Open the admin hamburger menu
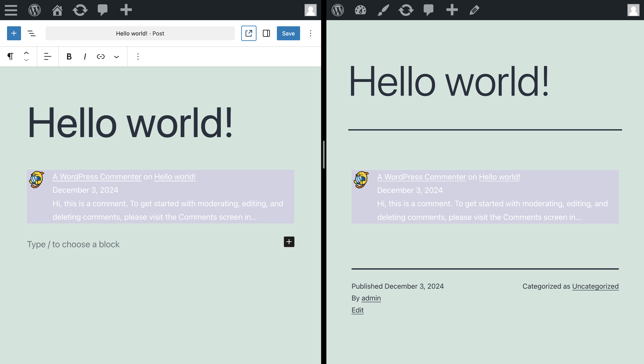 (11, 10)
